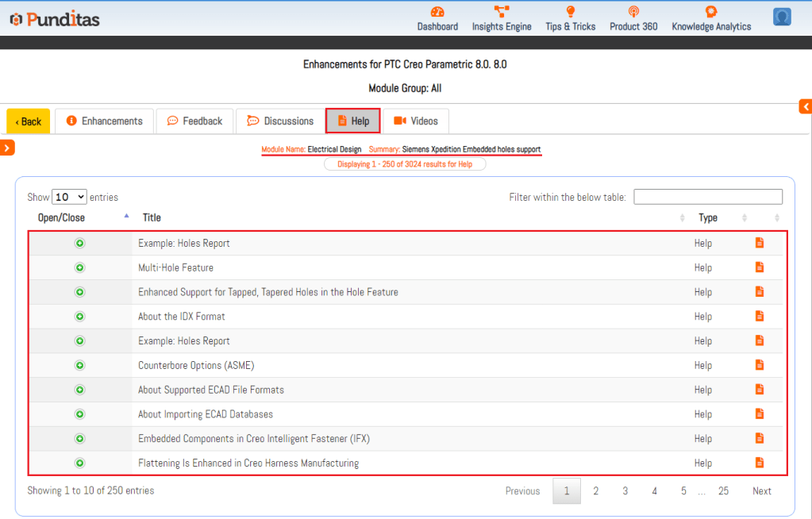Image resolution: width=812 pixels, height=519 pixels.
Task: Expand the About Supported ECAD File Formats row
Action: pos(80,390)
